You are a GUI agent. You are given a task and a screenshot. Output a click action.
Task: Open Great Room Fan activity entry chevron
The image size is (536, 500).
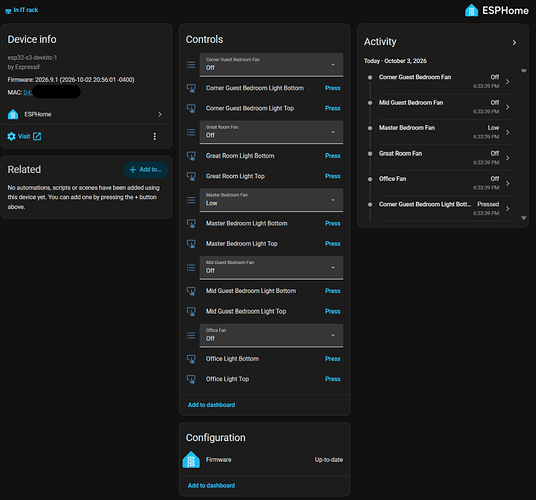pyautogui.click(x=508, y=158)
